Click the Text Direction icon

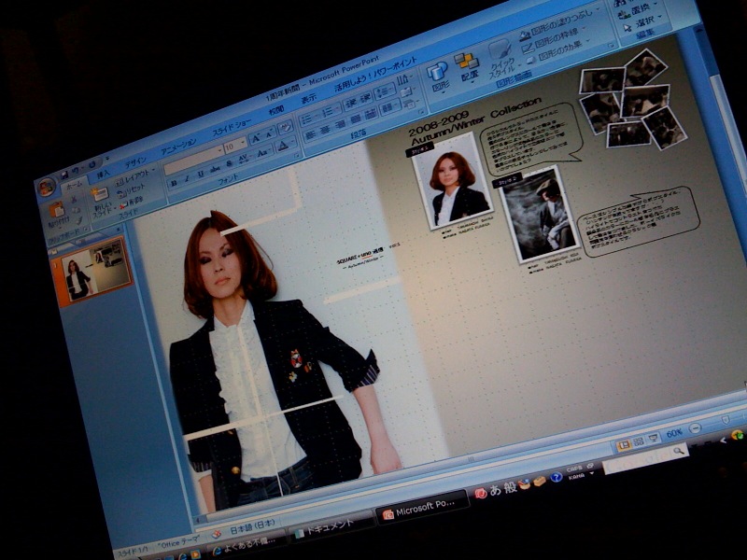[x=404, y=79]
